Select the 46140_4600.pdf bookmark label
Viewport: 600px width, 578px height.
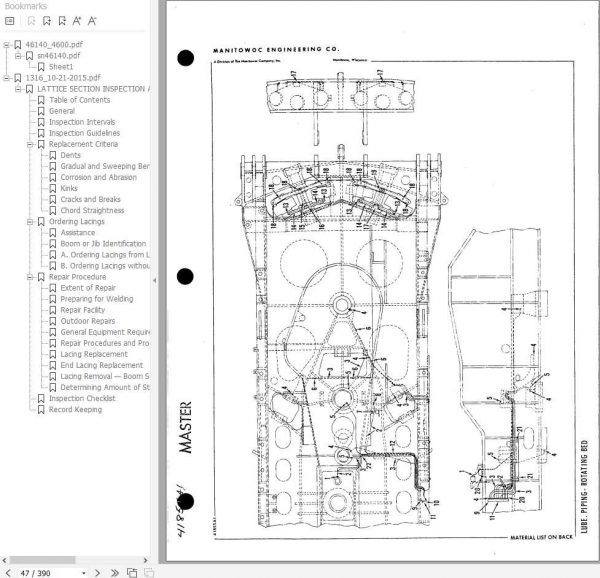(x=54, y=45)
